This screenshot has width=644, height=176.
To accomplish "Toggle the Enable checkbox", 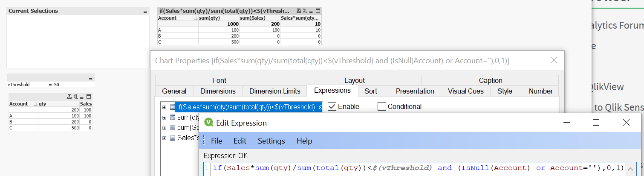I will 332,106.
